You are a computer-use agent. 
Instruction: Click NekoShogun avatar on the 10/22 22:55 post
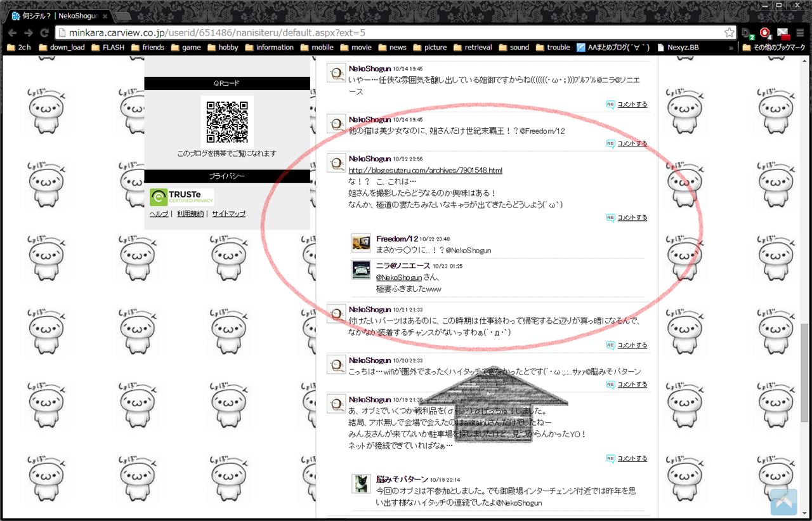pos(336,162)
